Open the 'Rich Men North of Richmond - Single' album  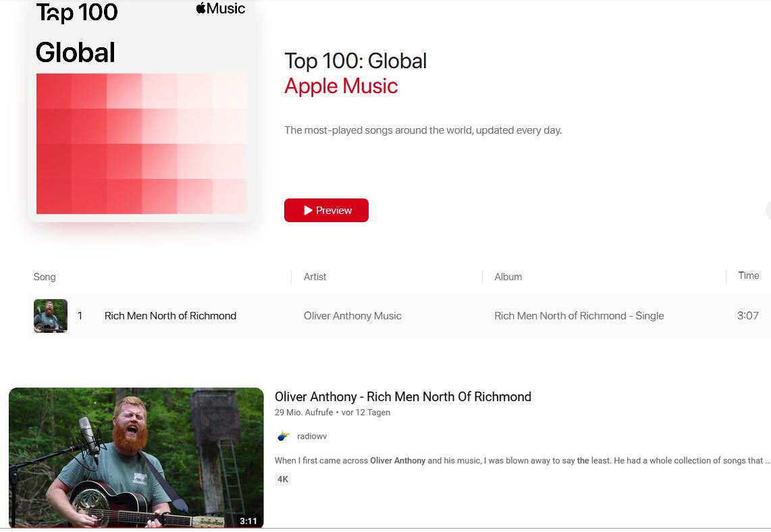(579, 316)
